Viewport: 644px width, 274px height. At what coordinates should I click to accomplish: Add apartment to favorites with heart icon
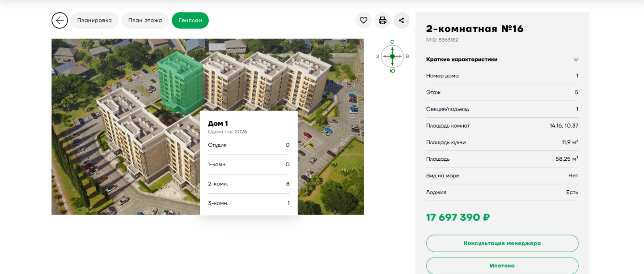coord(364,20)
